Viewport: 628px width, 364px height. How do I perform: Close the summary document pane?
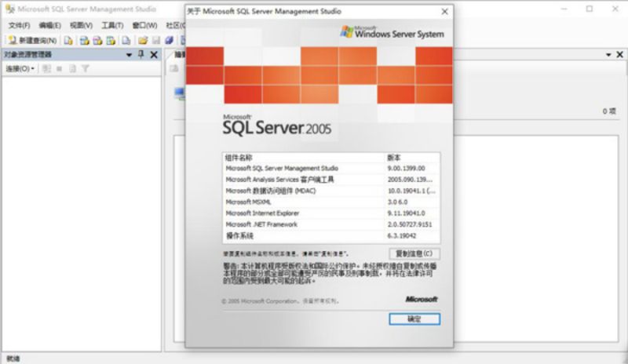619,54
